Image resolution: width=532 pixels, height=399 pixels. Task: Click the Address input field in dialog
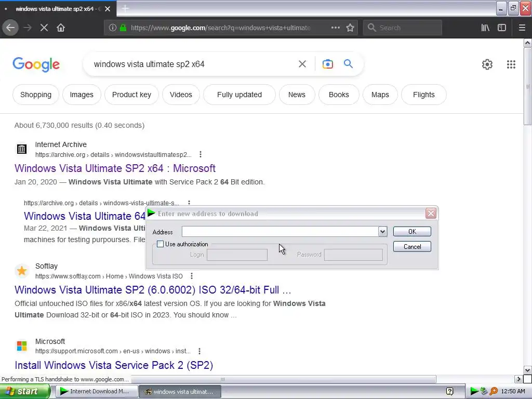coord(280,232)
